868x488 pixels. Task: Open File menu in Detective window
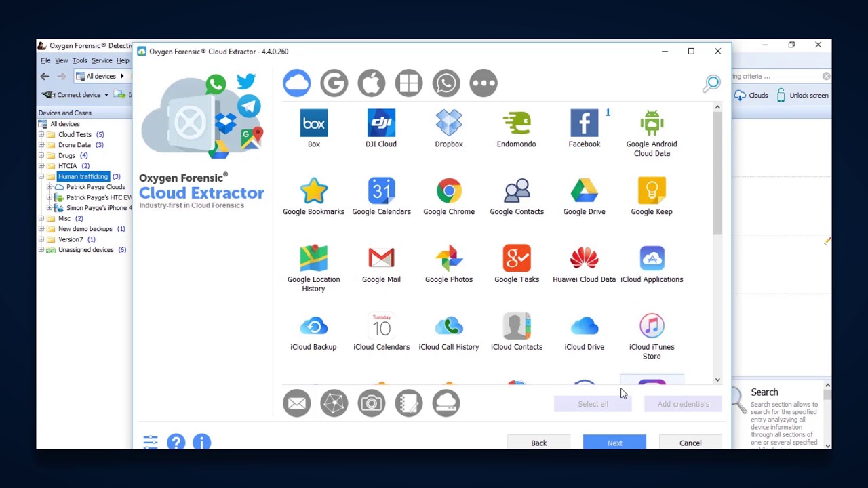[45, 61]
